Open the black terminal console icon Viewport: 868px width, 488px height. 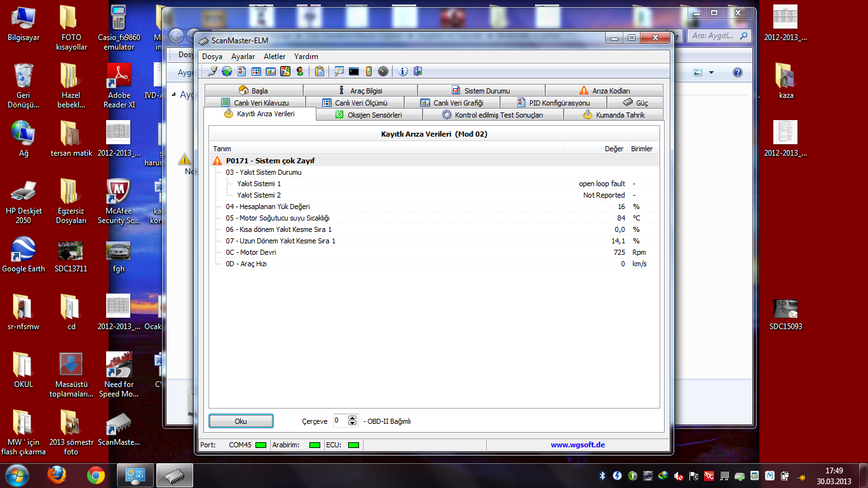click(x=354, y=71)
